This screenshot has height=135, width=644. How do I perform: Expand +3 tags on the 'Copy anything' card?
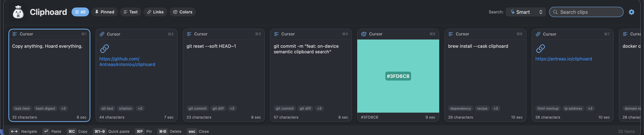(x=64, y=109)
